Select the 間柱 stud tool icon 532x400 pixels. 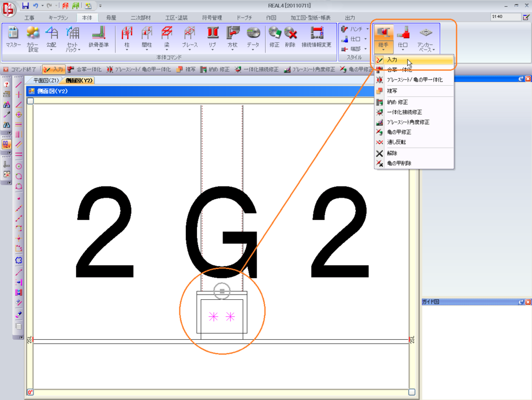click(x=147, y=33)
